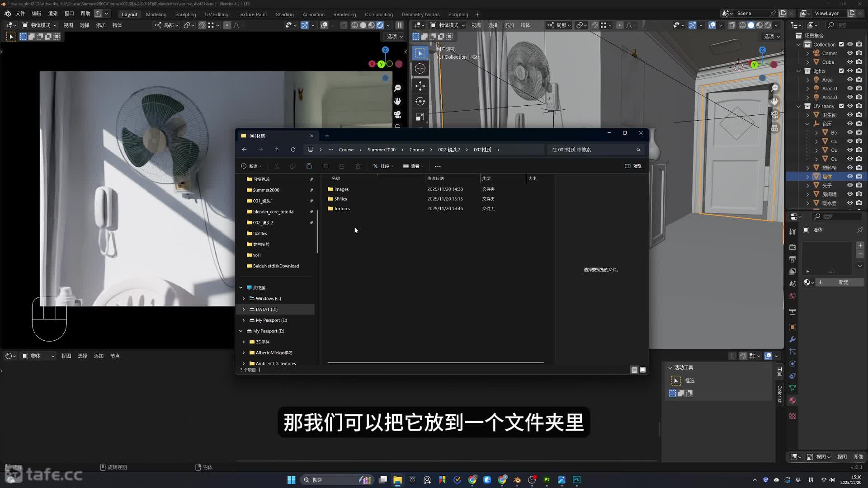Expand the Windows (C:) drive tree
The height and width of the screenshot is (488, 868).
tap(244, 299)
